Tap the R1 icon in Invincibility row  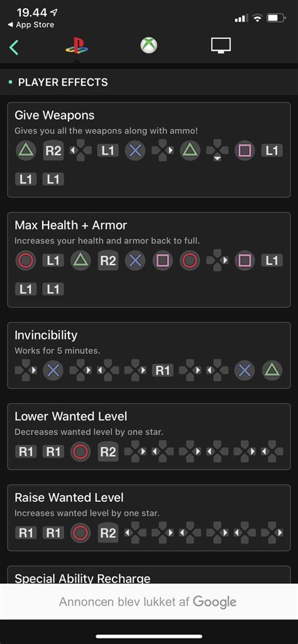[163, 371]
